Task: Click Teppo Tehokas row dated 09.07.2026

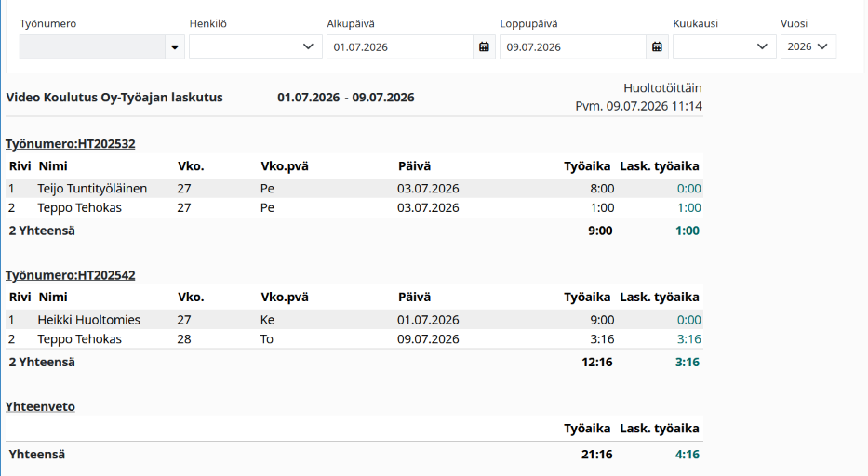Action: click(x=354, y=338)
